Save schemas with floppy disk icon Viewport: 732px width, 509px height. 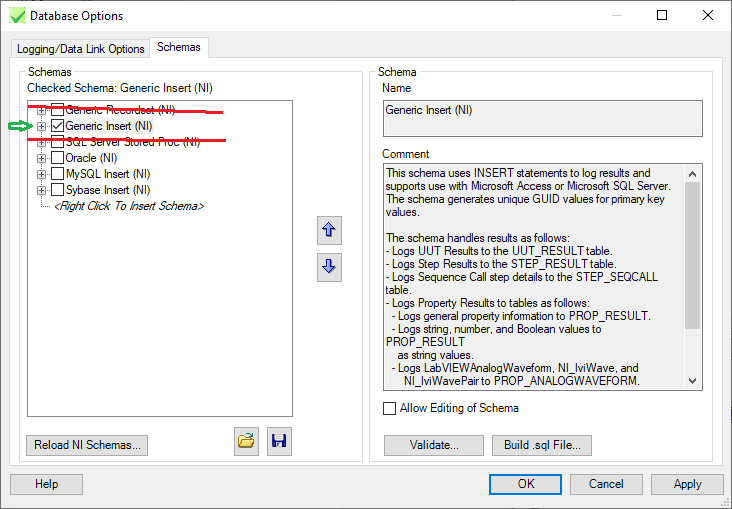(279, 442)
